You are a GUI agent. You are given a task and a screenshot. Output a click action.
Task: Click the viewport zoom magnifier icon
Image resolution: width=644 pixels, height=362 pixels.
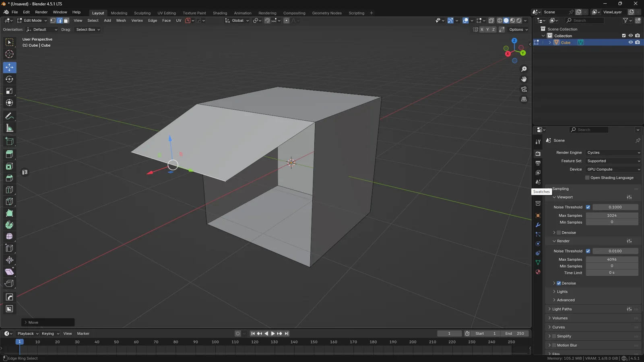(x=524, y=69)
